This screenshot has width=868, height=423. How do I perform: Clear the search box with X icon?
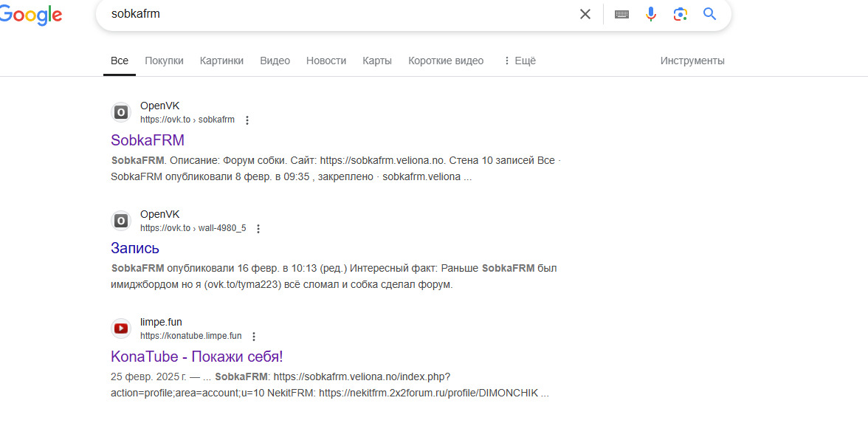[585, 14]
